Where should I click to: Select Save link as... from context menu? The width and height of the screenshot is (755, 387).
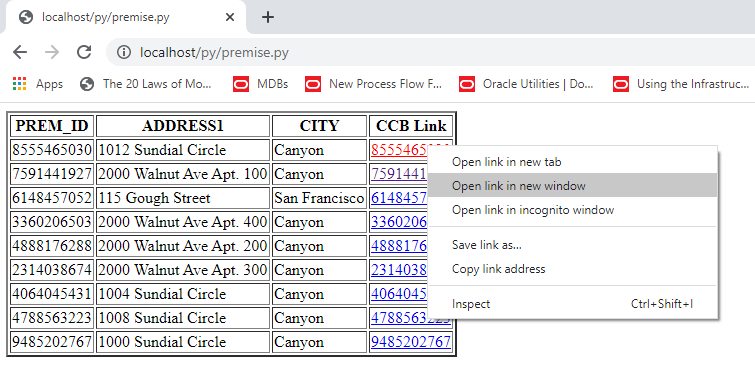[x=573, y=245]
